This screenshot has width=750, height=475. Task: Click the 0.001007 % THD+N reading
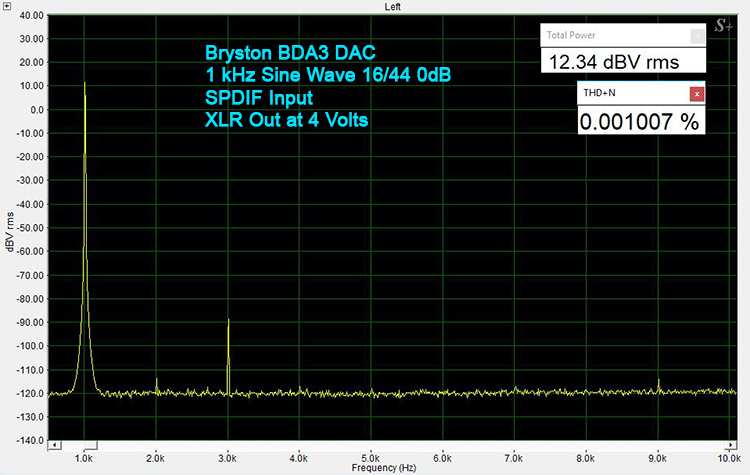(639, 121)
